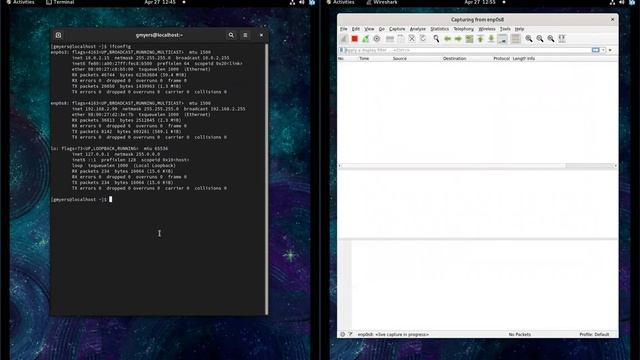Viewport: 640px width, 360px height.
Task: Sort packets by the No. column header
Action: (x=341, y=59)
